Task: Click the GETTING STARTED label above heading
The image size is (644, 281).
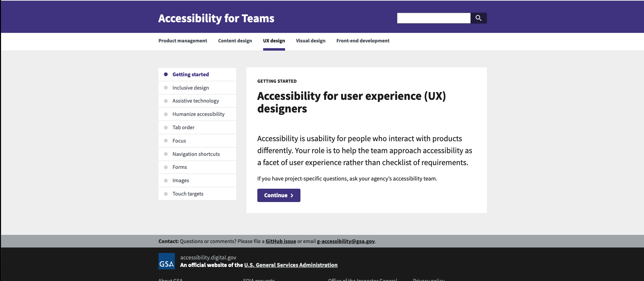Action: tap(277, 81)
